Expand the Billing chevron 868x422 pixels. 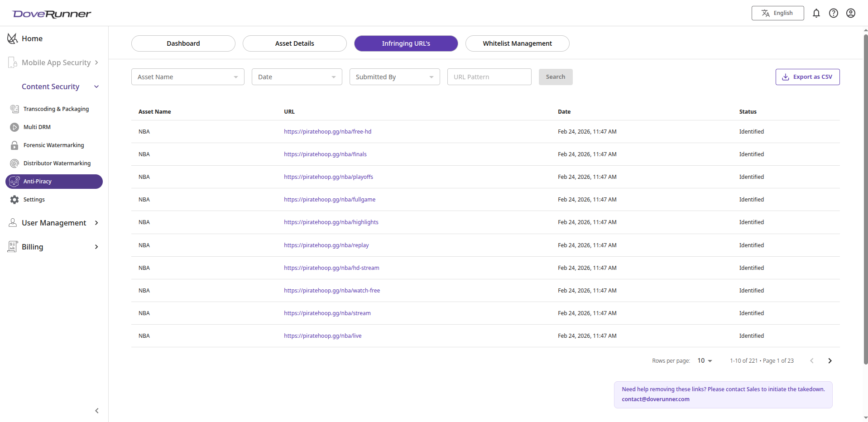(96, 247)
